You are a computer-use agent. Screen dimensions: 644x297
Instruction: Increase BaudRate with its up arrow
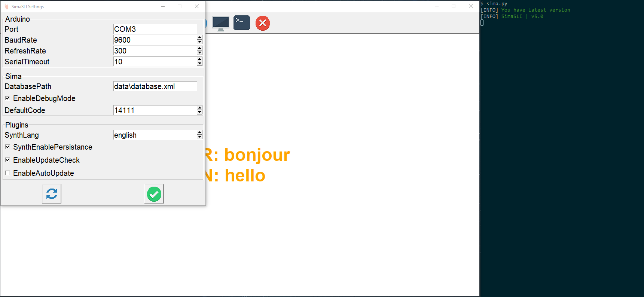point(199,38)
